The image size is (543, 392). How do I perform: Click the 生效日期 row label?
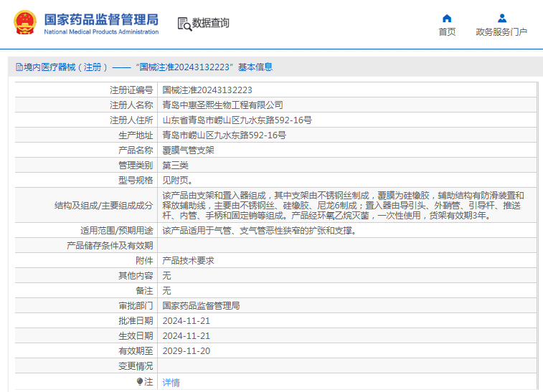(136, 336)
